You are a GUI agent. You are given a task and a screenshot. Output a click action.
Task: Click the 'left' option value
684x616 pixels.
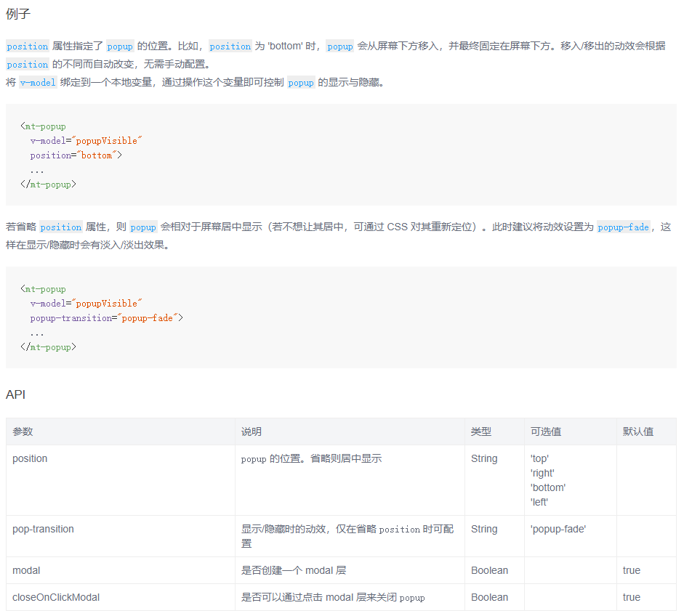coord(539,502)
